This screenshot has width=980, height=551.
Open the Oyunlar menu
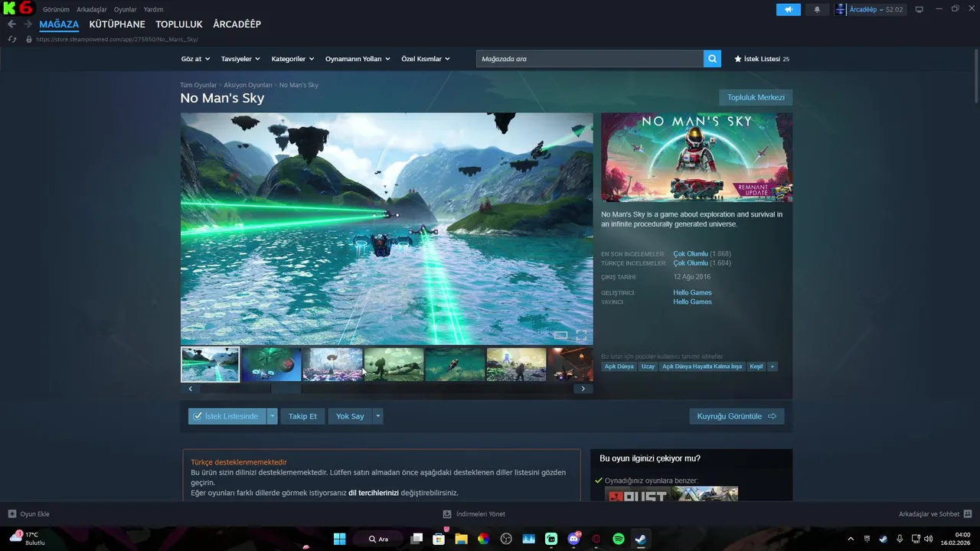(126, 9)
